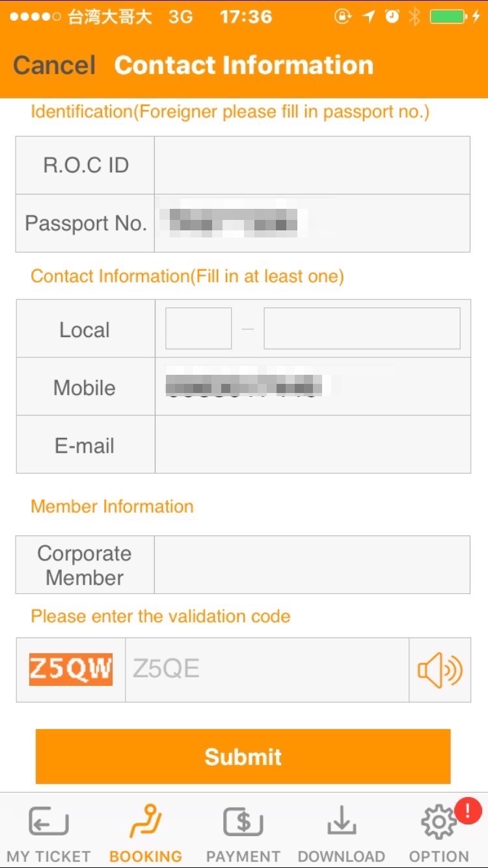The width and height of the screenshot is (488, 868).
Task: Enter text in validation code field
Action: tap(267, 670)
